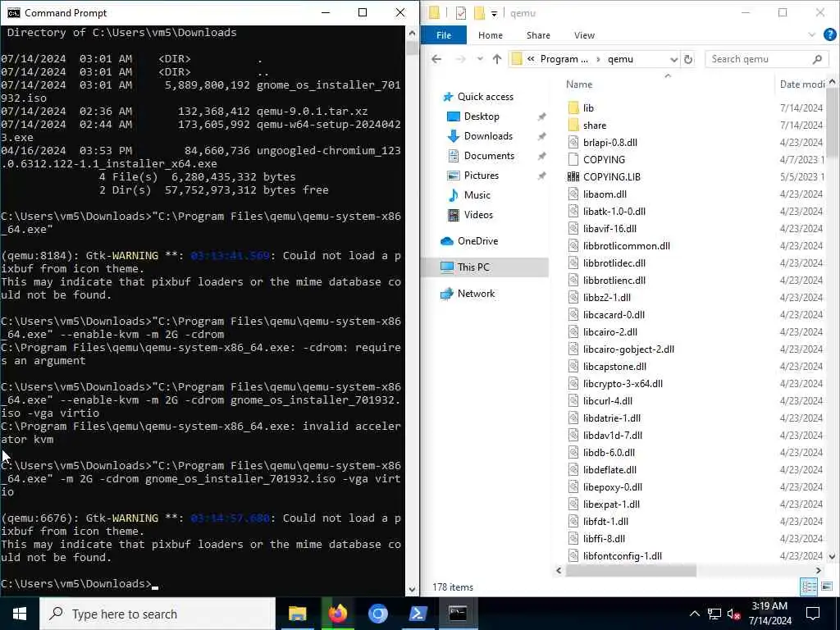Expand the address bar history dropdown
The height and width of the screenshot is (630, 840).
674,59
